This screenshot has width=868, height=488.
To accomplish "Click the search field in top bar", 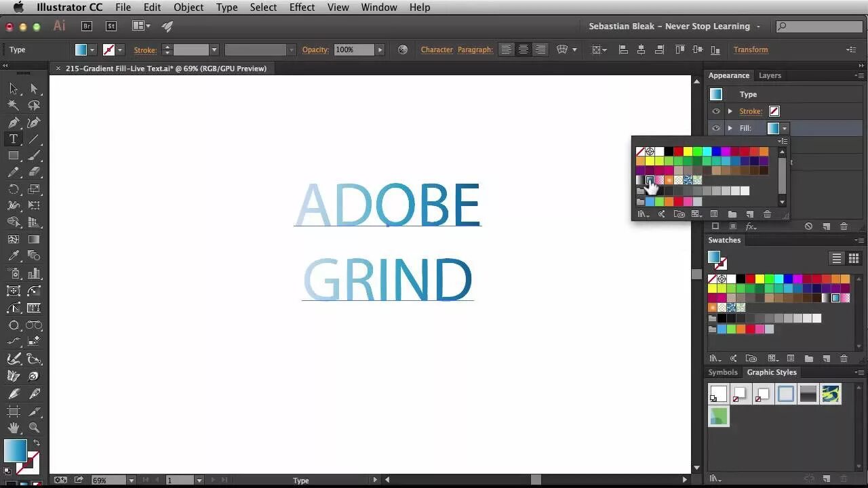I will (819, 26).
